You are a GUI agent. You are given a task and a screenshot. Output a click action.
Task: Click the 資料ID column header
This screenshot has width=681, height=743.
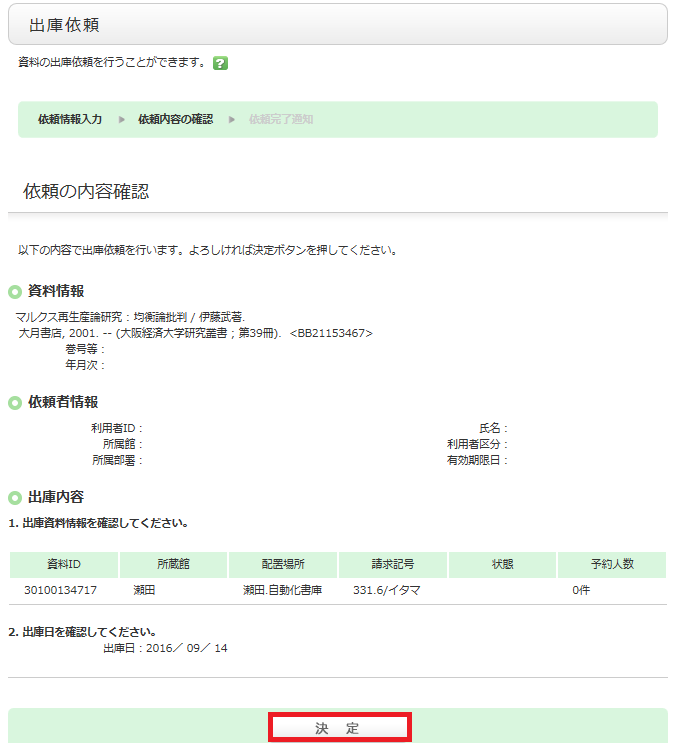click(x=64, y=564)
